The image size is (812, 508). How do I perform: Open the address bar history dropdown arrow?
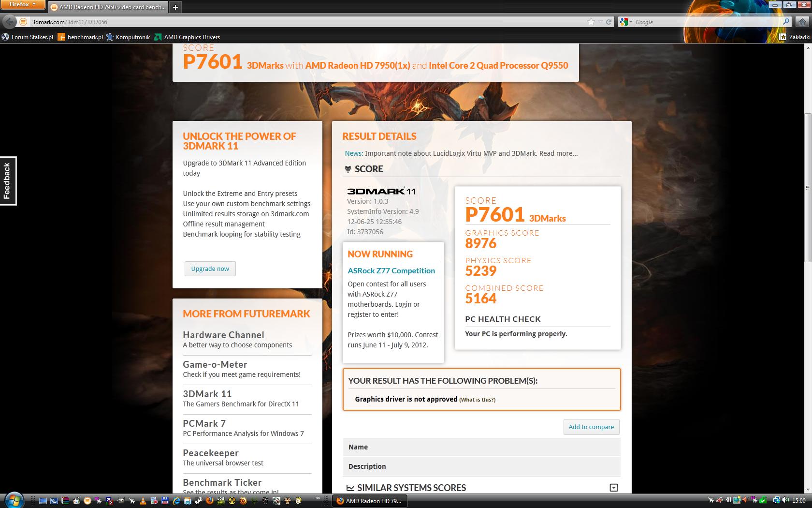[x=600, y=22]
